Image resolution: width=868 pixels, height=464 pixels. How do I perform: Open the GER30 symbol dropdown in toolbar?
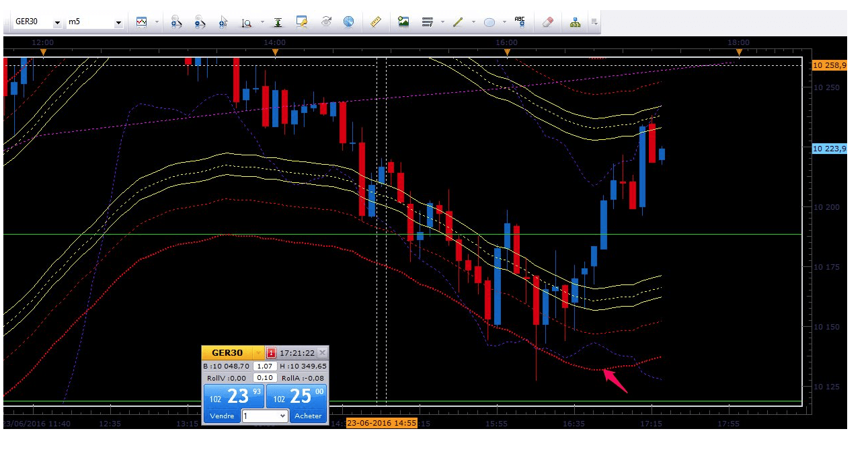click(x=57, y=22)
